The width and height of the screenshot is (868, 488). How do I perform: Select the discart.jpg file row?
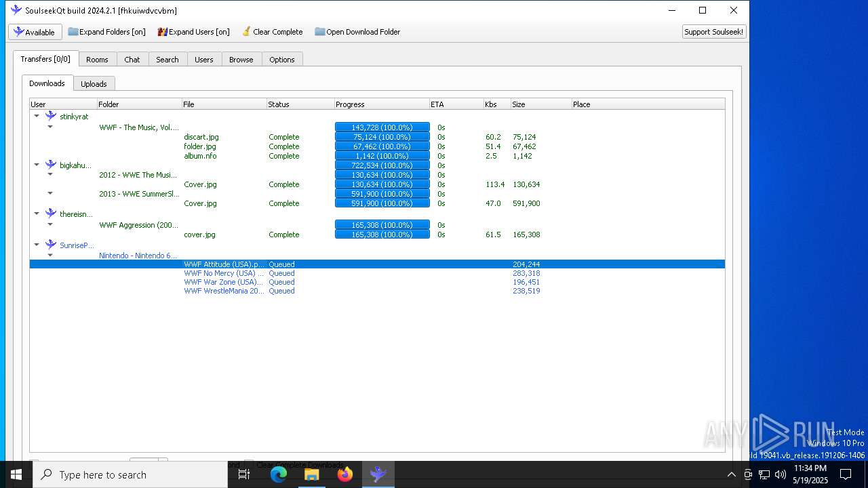pyautogui.click(x=377, y=137)
